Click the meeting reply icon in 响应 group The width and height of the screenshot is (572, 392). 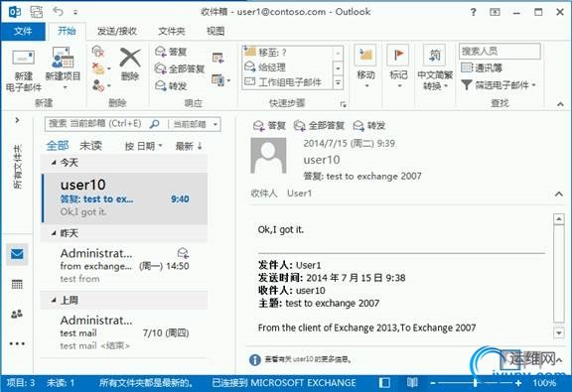[217, 58]
